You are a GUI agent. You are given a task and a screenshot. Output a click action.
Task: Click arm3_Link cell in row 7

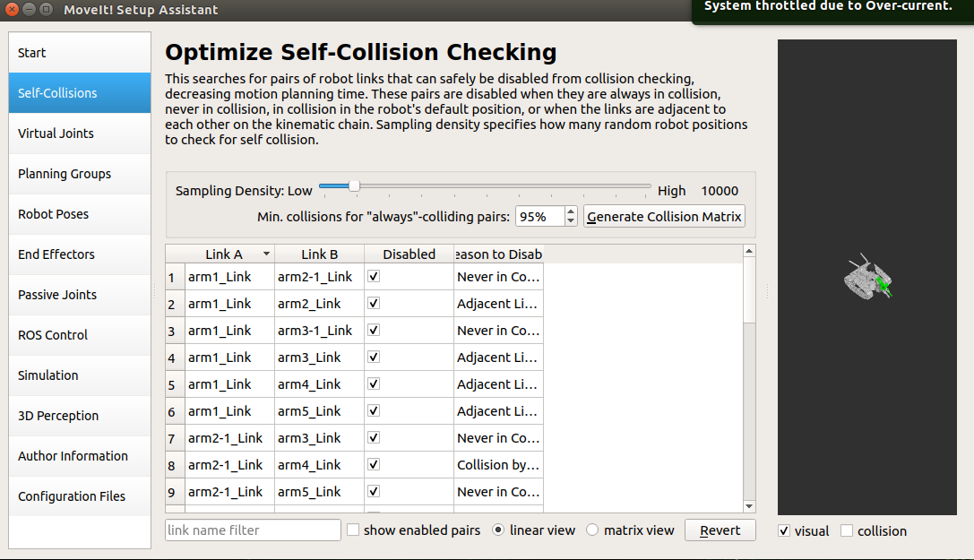(319, 438)
